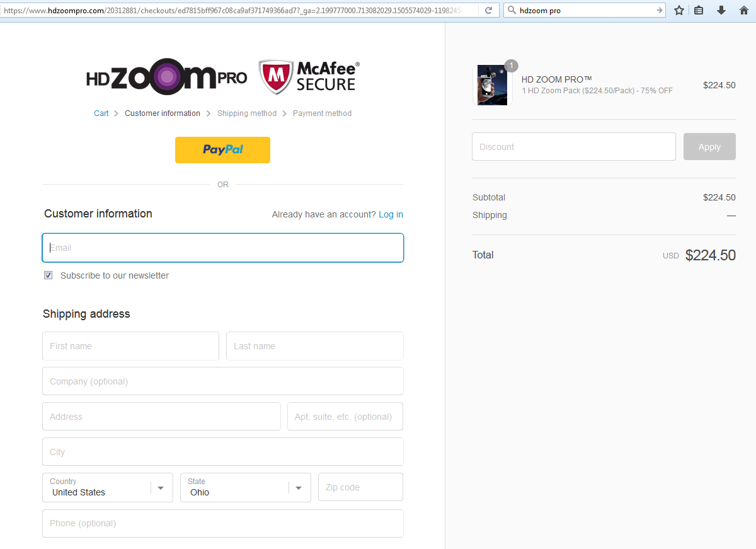Open the bookmarks list icon

click(x=699, y=10)
